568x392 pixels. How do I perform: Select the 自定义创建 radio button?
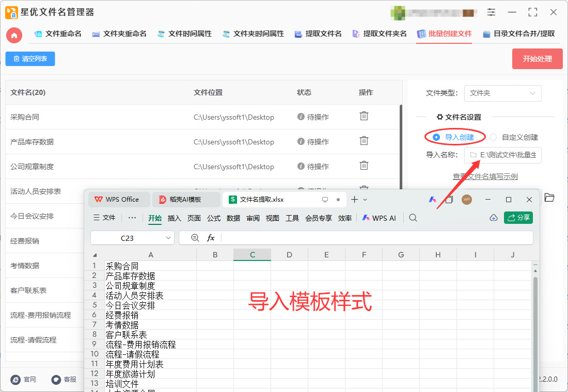(493, 137)
